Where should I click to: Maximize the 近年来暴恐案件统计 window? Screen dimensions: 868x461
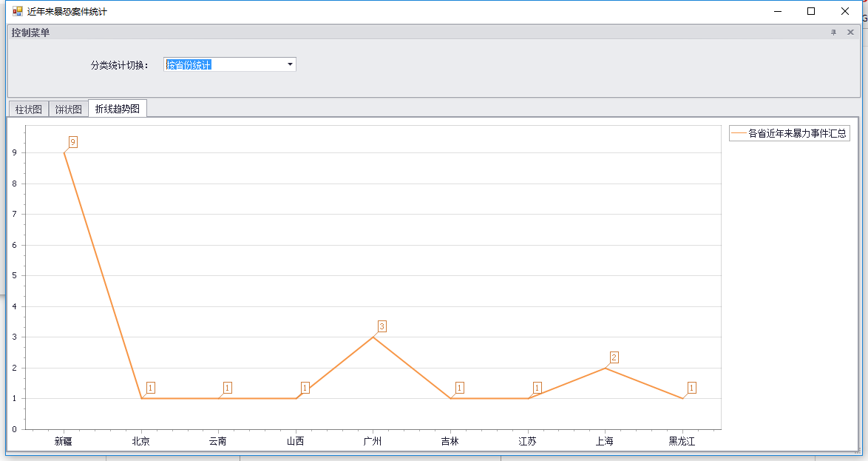click(x=811, y=11)
